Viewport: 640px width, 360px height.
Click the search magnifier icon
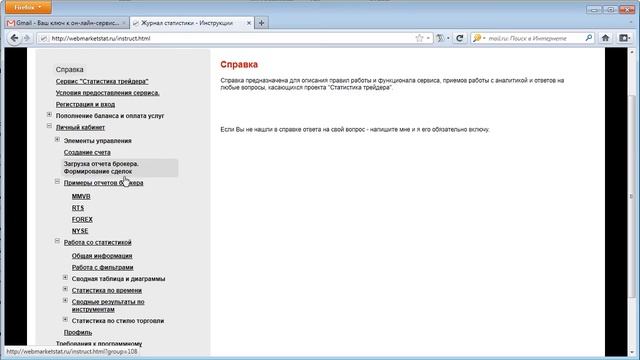coord(589,38)
